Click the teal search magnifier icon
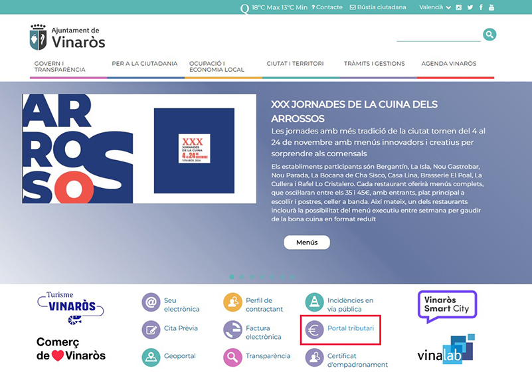 489,35
